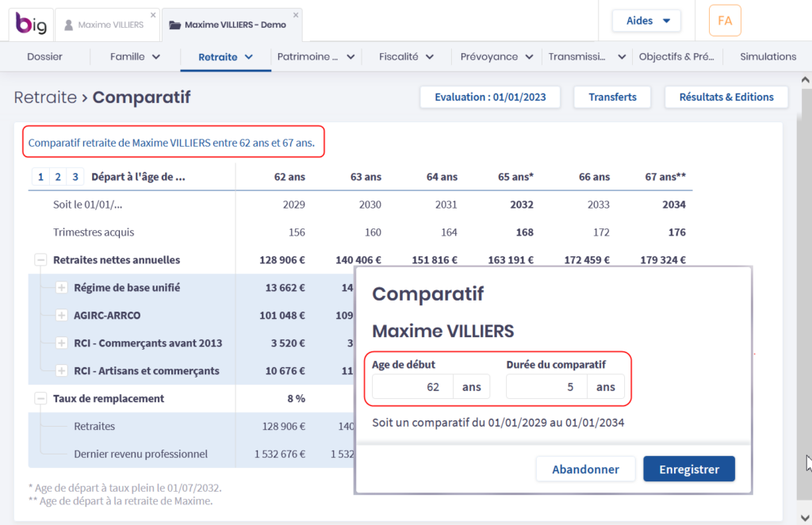
Task: Click the FA user avatar icon
Action: coord(725,21)
